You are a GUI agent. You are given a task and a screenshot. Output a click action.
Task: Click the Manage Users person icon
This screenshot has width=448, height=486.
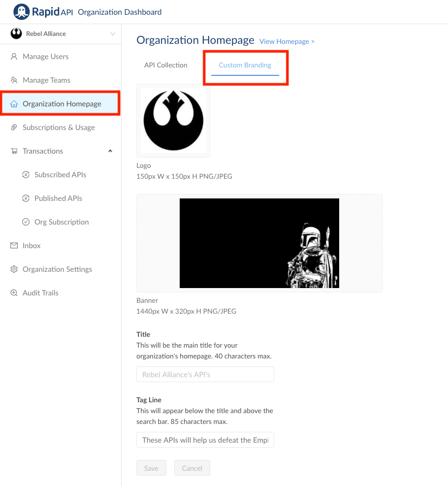pyautogui.click(x=14, y=57)
